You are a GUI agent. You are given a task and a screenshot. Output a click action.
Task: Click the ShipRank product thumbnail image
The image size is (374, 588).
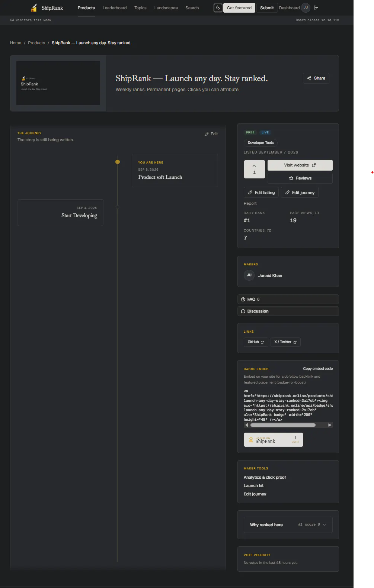click(x=58, y=83)
